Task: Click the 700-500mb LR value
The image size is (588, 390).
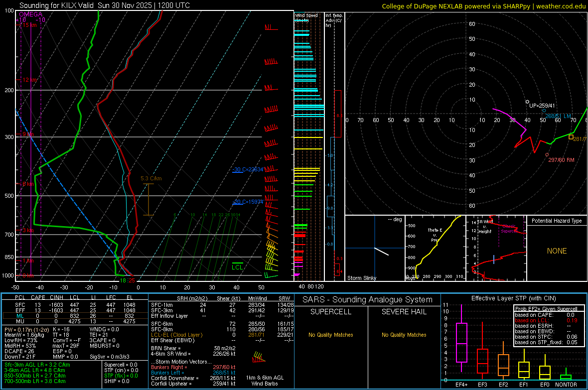Action: pos(35,381)
